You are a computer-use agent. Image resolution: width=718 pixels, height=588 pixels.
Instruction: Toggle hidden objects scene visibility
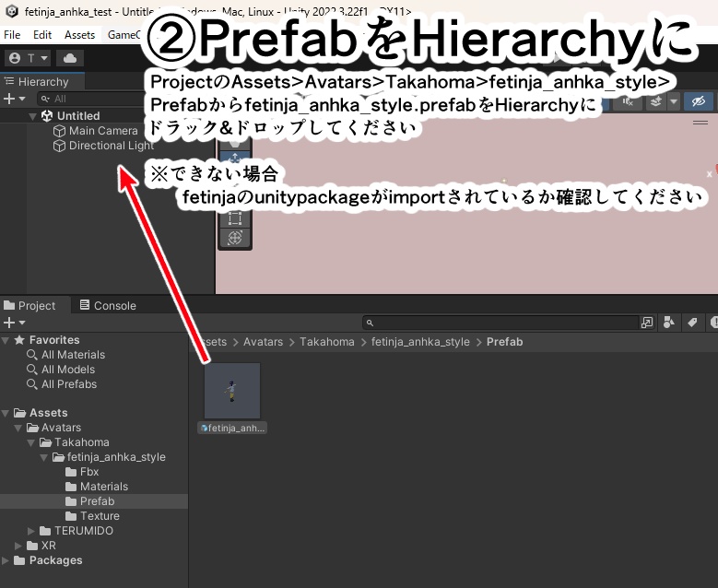point(699,101)
